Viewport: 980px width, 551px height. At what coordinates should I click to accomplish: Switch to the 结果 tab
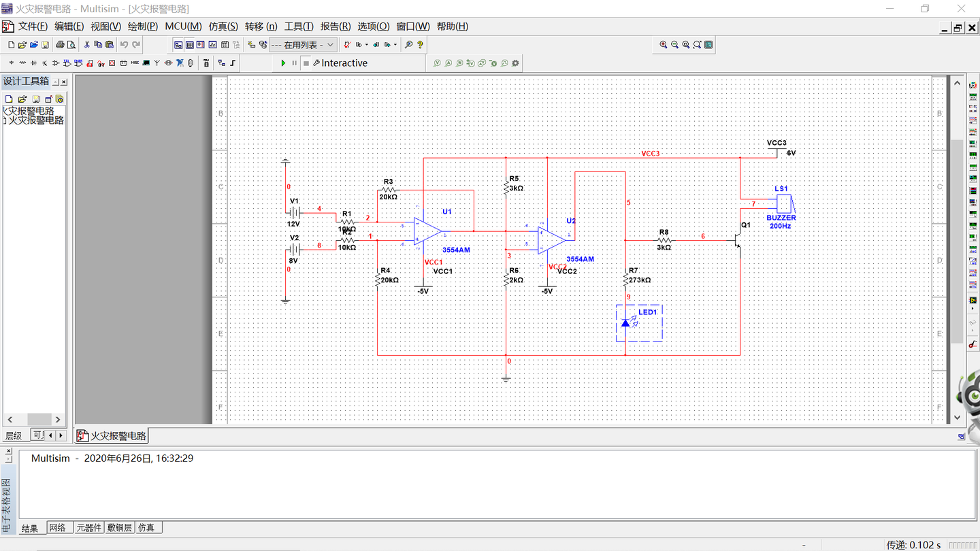click(x=30, y=528)
